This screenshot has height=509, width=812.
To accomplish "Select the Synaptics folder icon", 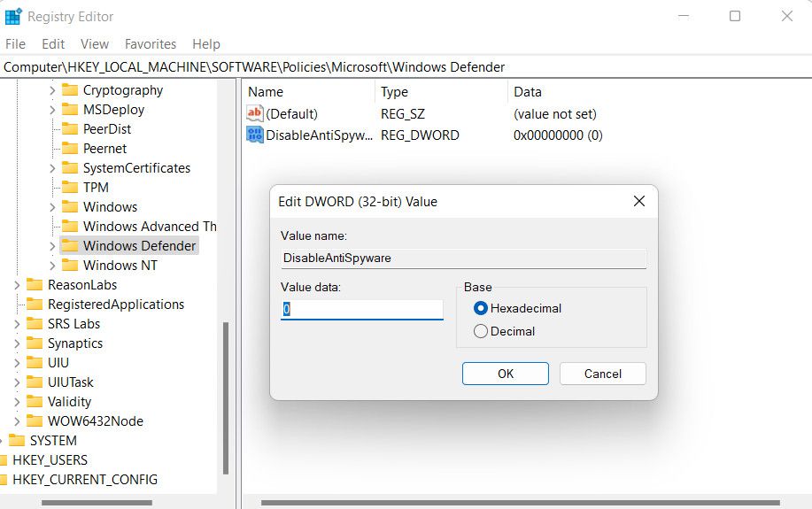I will coord(35,343).
